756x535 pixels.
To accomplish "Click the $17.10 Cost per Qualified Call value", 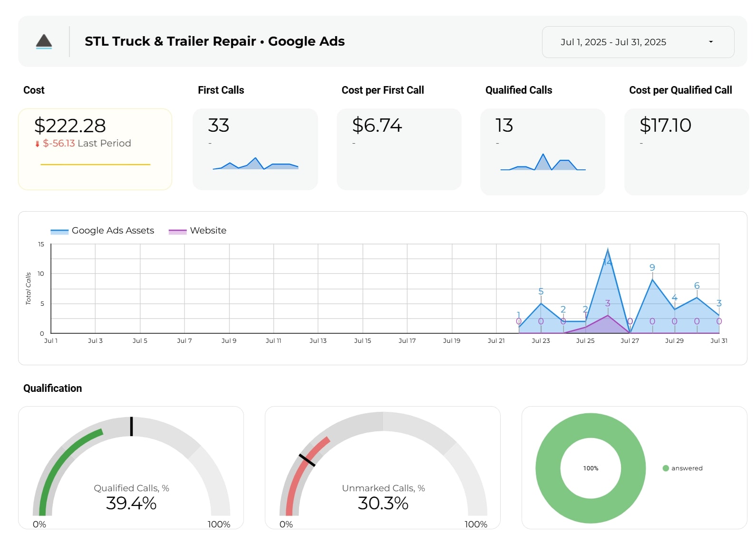I will pos(665,125).
